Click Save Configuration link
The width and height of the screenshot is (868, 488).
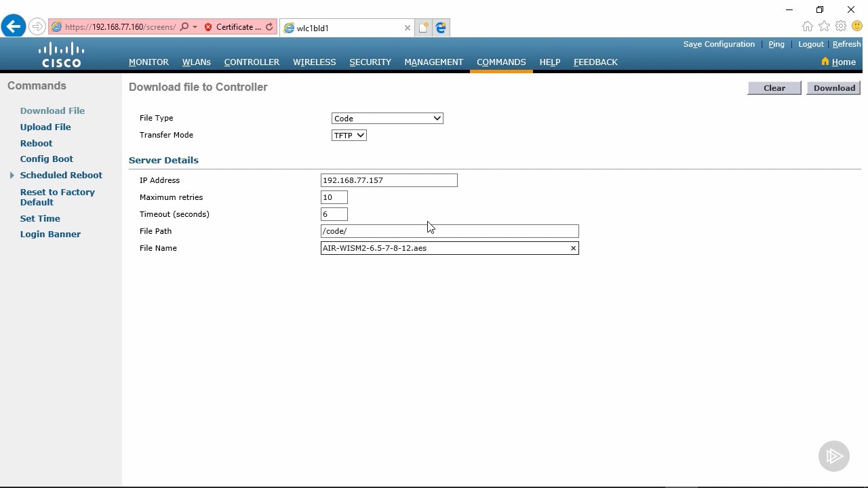pyautogui.click(x=719, y=44)
